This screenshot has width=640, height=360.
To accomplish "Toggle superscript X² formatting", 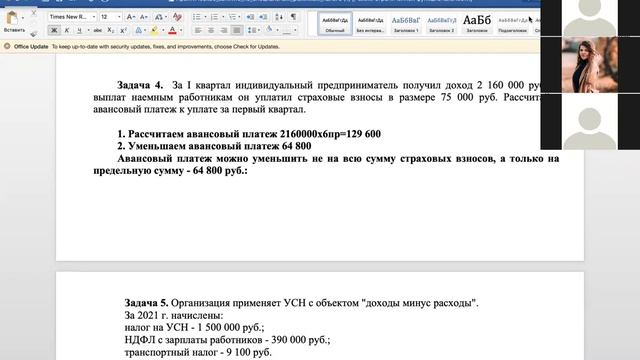I will (x=123, y=30).
